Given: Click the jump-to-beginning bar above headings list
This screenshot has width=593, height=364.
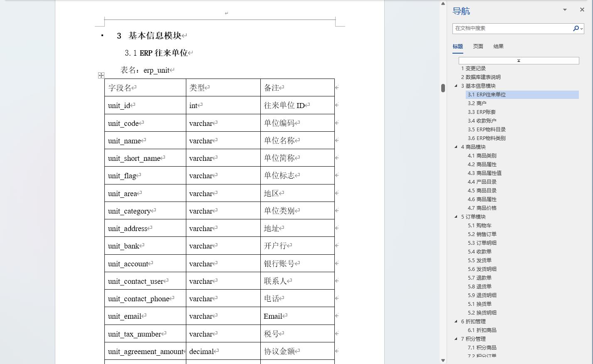Looking at the screenshot, I should tap(519, 61).
